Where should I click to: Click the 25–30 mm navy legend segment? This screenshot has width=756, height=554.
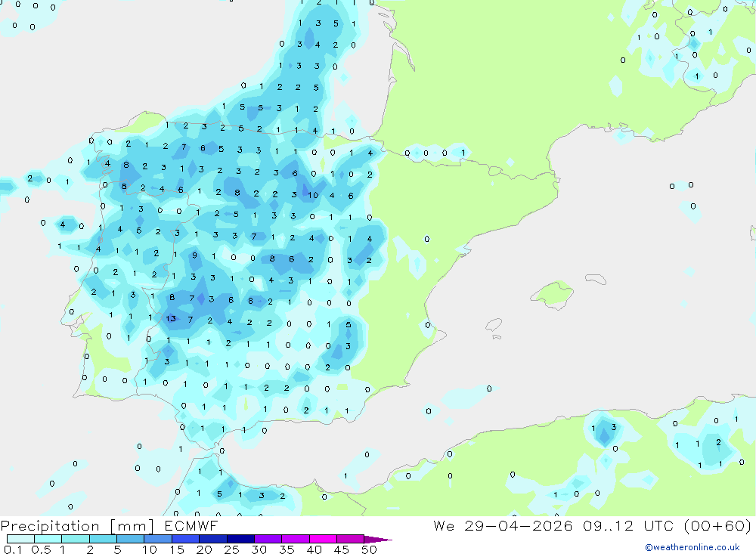(240, 539)
